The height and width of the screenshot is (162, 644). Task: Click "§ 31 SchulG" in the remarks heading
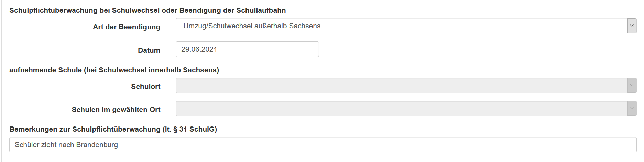point(195,129)
